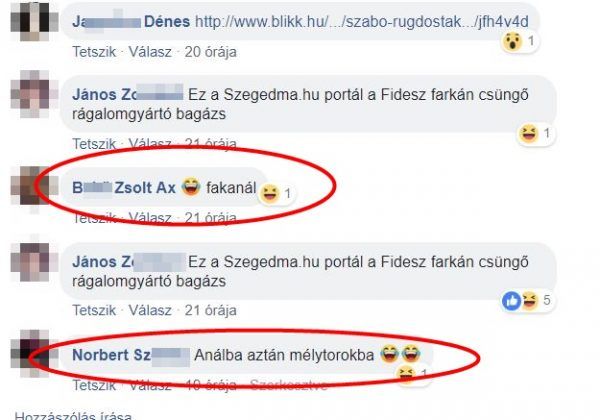The height and width of the screenshot is (420, 600).
Task: Open 21 órája timestamp under second János comment
Action: click(210, 310)
